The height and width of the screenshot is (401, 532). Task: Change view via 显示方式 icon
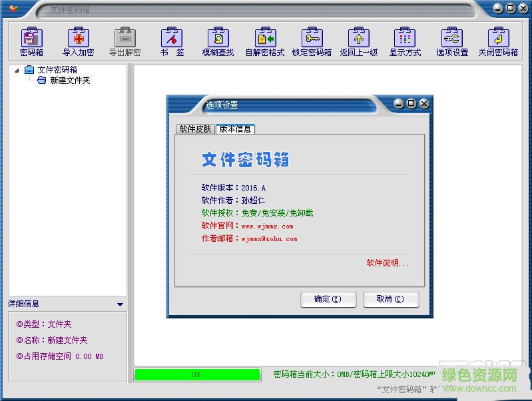pyautogui.click(x=405, y=41)
